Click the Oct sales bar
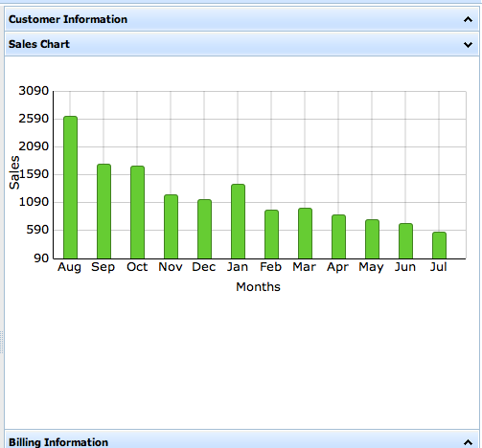 (137, 213)
